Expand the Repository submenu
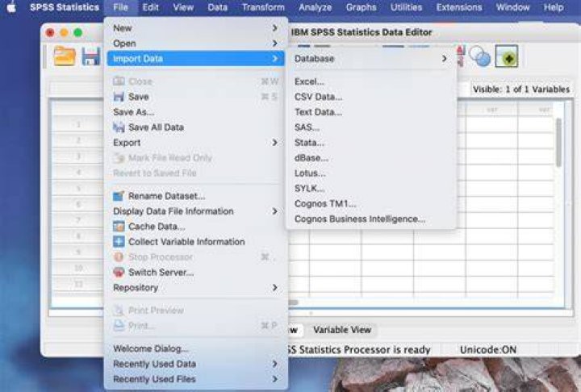The width and height of the screenshot is (581, 392). tap(195, 287)
